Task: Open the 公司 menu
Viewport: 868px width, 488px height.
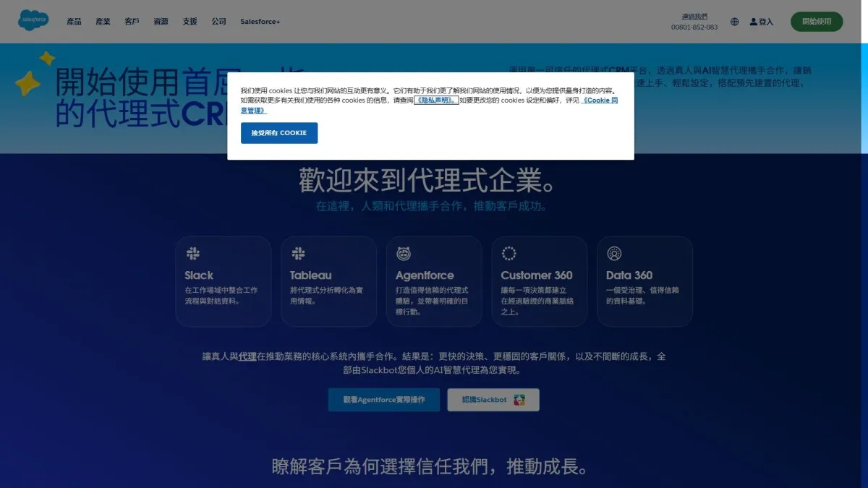Action: point(218,22)
